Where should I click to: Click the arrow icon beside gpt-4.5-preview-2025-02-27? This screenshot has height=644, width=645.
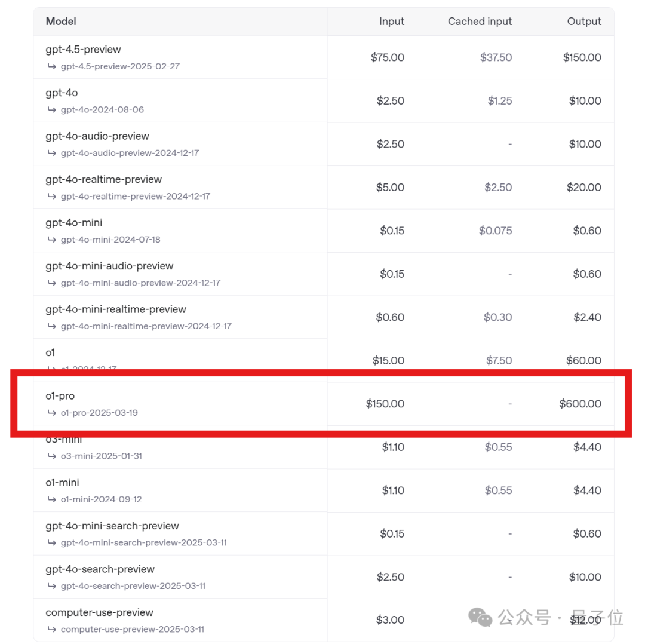51,66
